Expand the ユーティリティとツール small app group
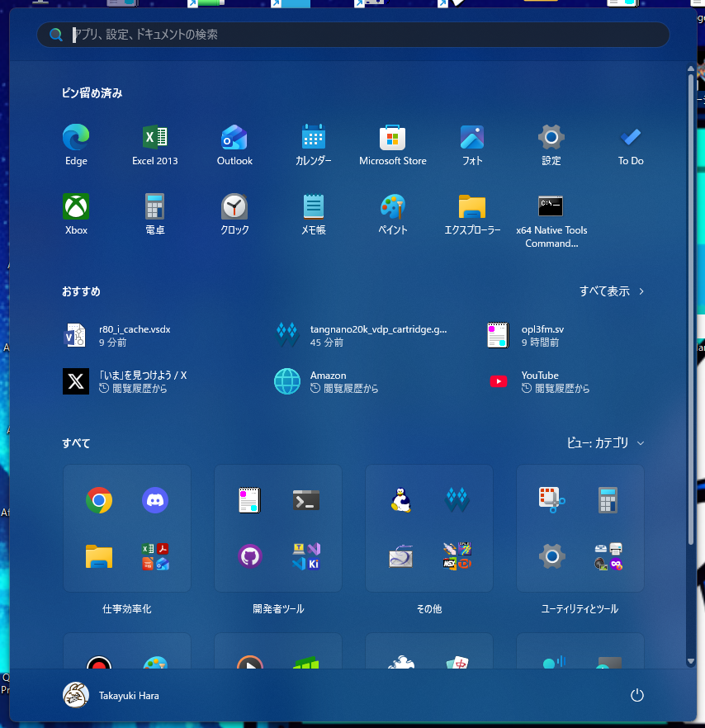Screen dimensions: 705x728 pyautogui.click(x=608, y=556)
